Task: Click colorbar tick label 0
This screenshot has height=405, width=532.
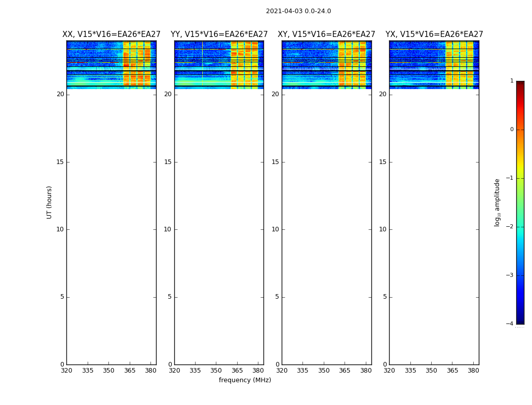Action: 511,130
